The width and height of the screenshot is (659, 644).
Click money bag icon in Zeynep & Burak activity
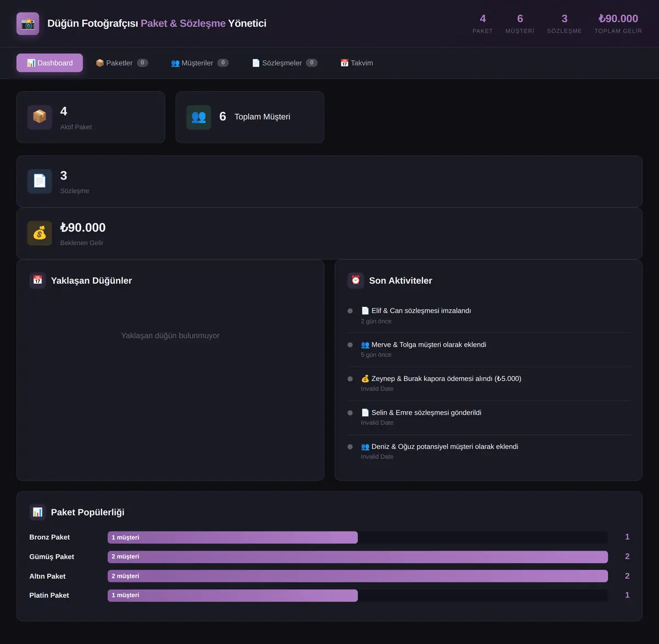coord(365,379)
